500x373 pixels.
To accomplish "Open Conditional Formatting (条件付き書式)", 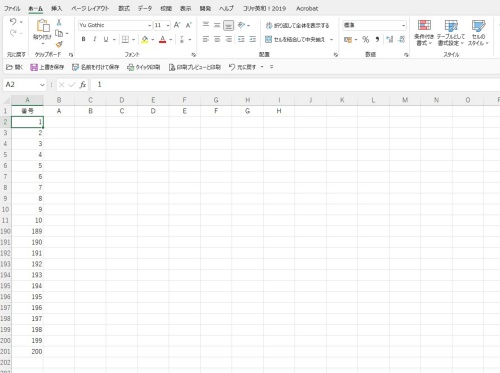I will coord(424,33).
